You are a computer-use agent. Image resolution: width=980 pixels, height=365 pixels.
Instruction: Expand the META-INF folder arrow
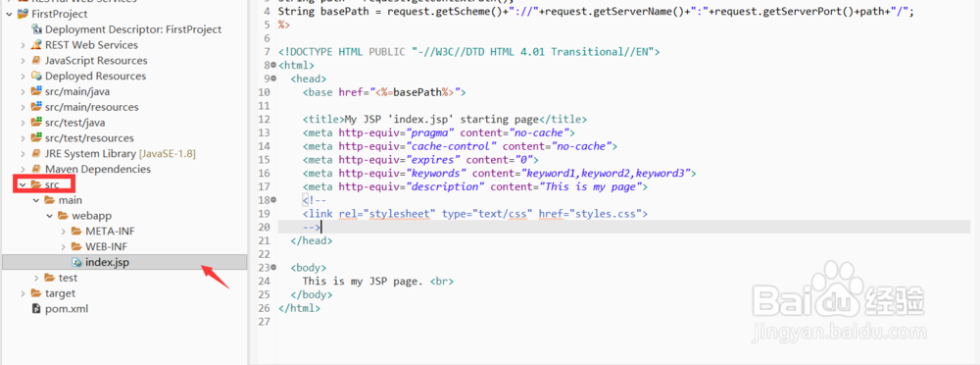pos(64,231)
